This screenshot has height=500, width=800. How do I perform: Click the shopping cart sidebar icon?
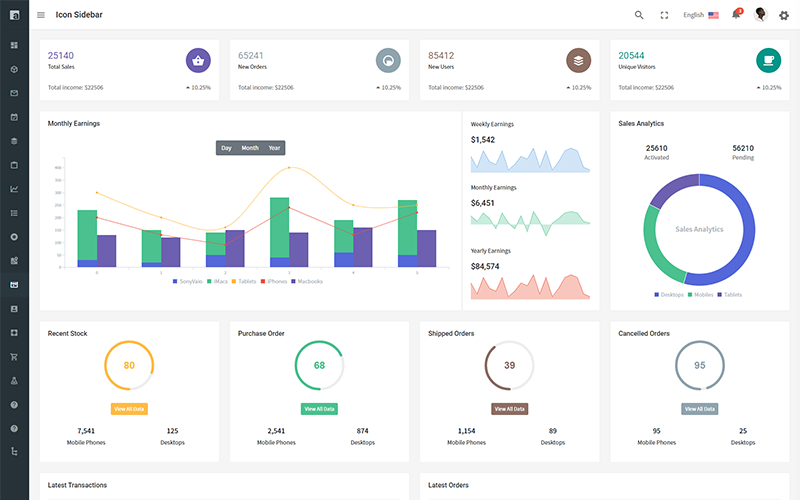pos(14,357)
